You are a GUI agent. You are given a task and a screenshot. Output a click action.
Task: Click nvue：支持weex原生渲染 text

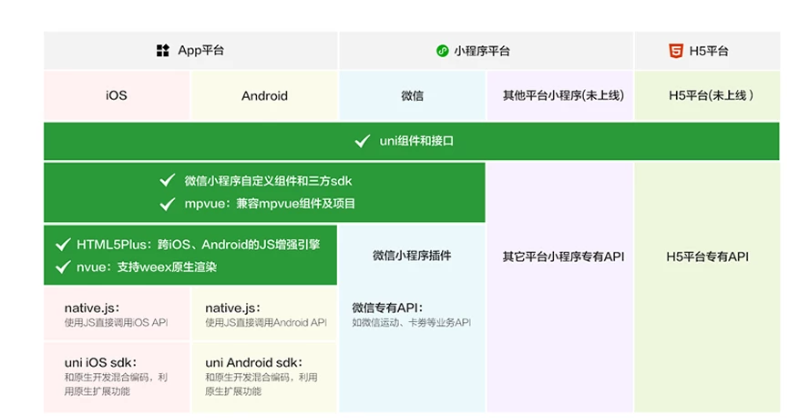(x=147, y=267)
